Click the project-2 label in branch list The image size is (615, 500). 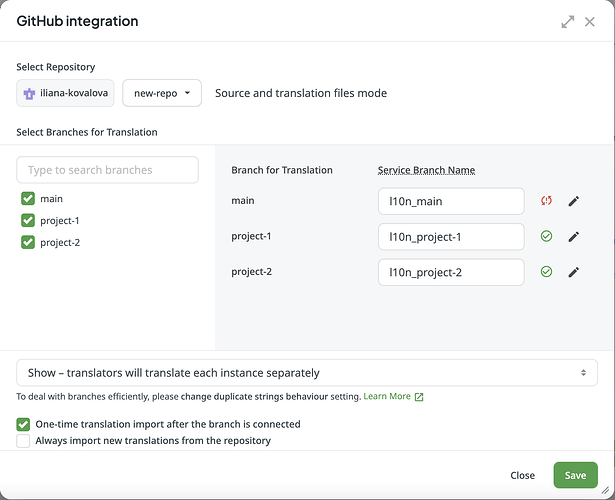pyautogui.click(x=60, y=243)
